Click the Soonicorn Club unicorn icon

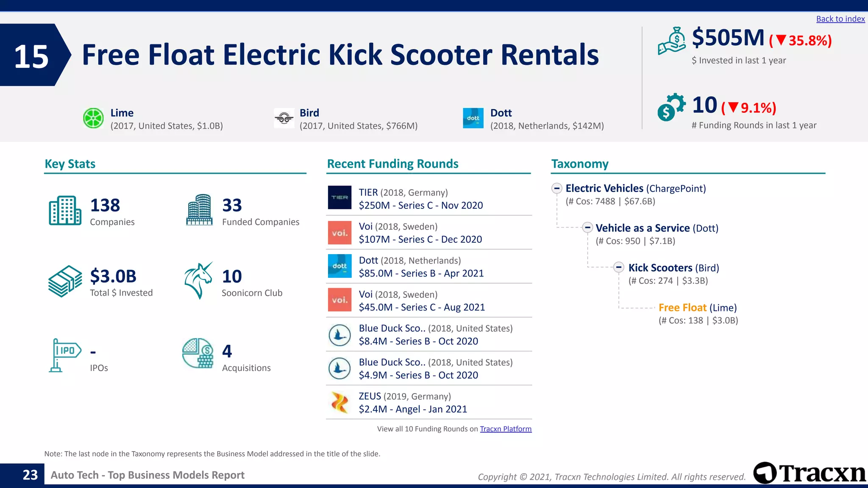198,281
